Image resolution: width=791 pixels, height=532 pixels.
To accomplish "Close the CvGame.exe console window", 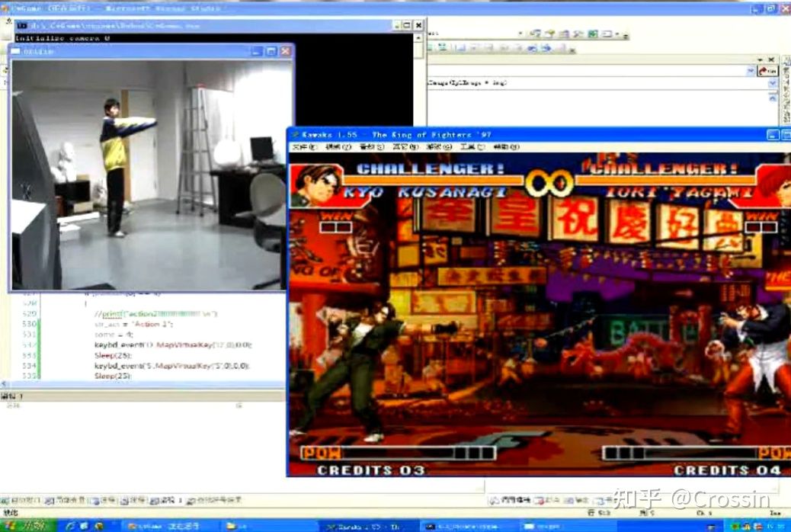I will tap(418, 25).
